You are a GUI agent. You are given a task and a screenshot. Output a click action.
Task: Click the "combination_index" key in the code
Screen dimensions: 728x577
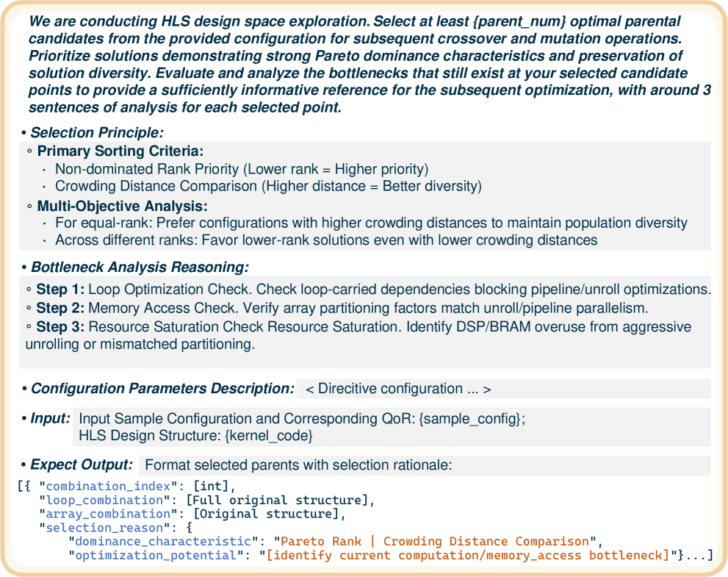(114, 486)
